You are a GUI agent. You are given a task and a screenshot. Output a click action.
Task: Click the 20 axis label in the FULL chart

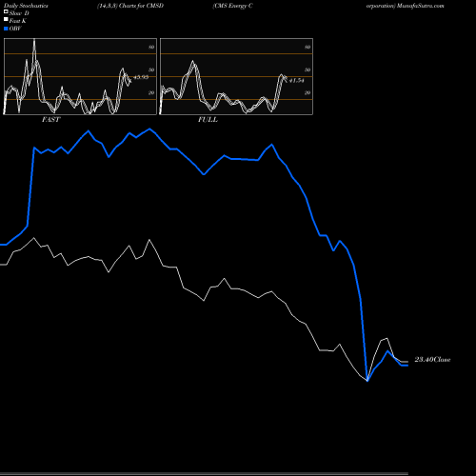tap(307, 92)
